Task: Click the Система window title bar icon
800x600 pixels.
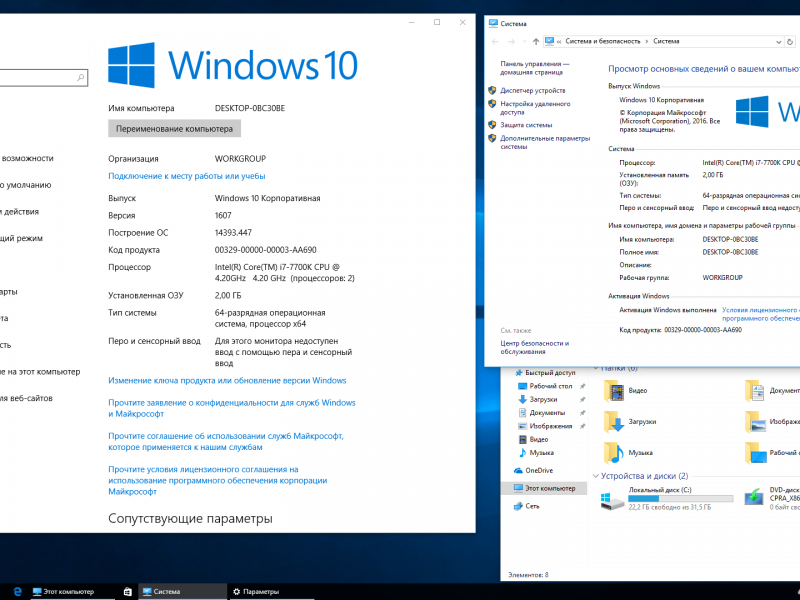Action: (x=493, y=23)
